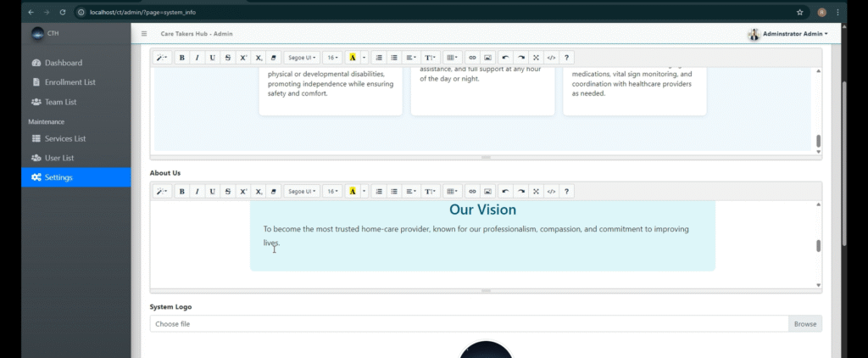This screenshot has height=358, width=868.
Task: Select Settings in the sidebar
Action: click(x=75, y=177)
